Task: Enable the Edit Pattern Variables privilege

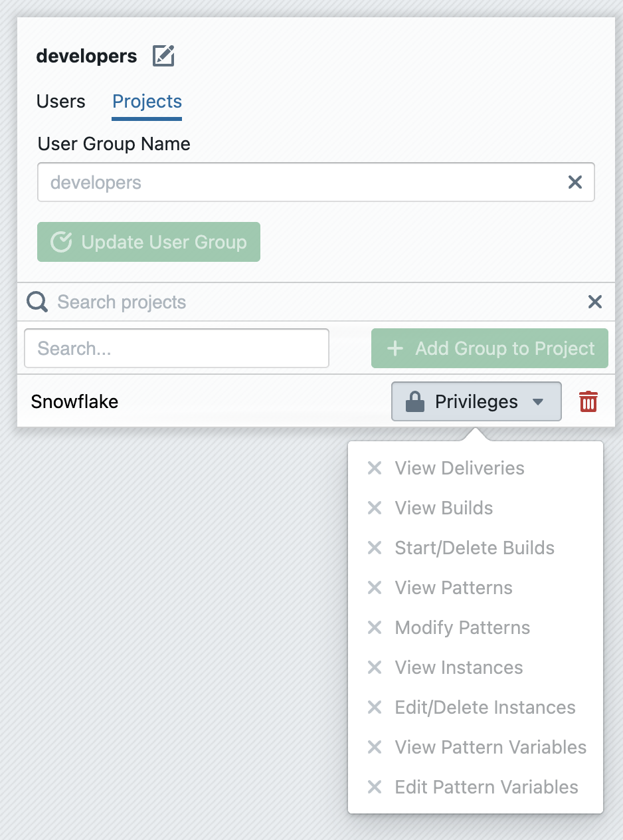Action: [x=486, y=787]
